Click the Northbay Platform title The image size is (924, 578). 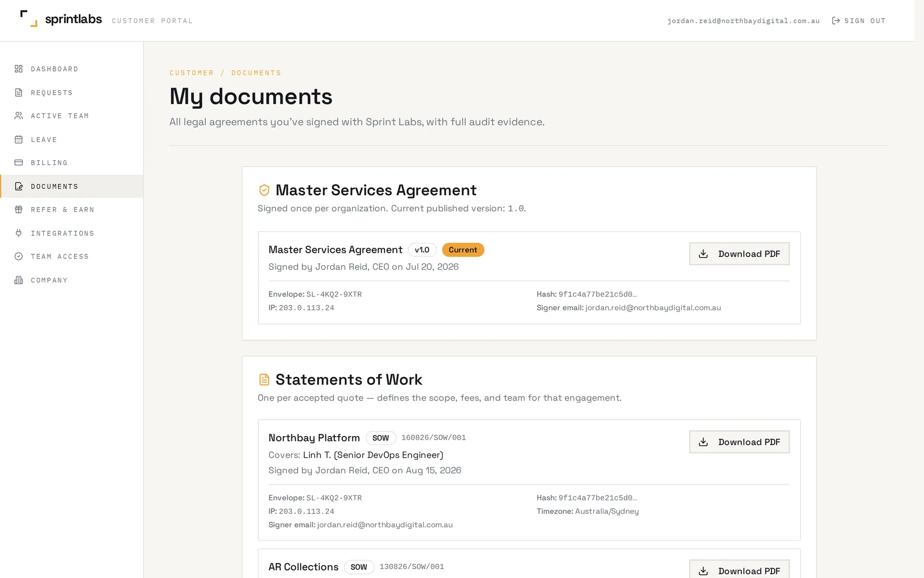tap(314, 438)
